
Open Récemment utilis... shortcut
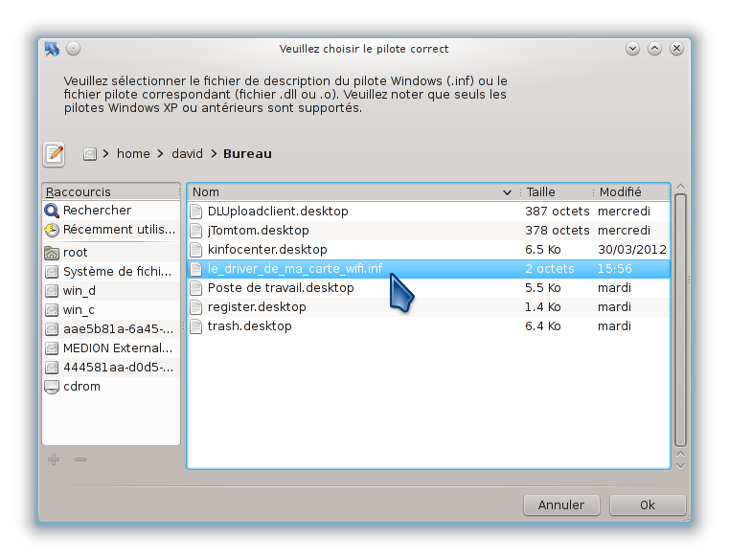click(x=111, y=230)
